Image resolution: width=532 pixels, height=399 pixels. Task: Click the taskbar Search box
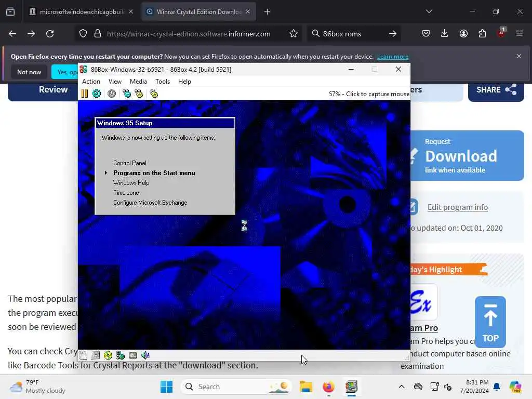pyautogui.click(x=236, y=387)
